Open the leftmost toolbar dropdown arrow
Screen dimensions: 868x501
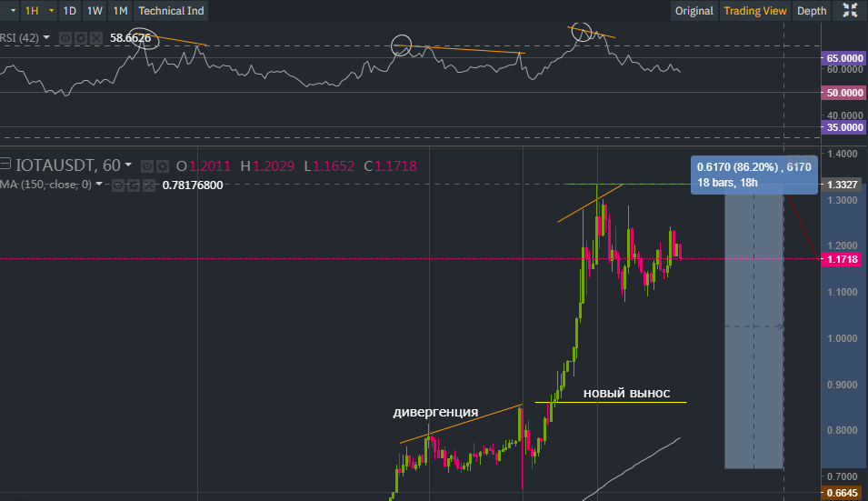pos(13,11)
